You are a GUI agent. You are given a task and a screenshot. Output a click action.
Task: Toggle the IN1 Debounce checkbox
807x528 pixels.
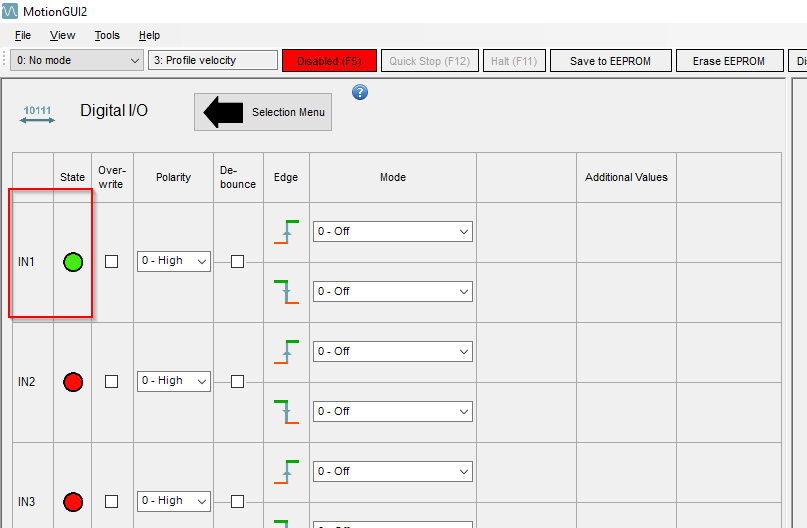pos(237,261)
